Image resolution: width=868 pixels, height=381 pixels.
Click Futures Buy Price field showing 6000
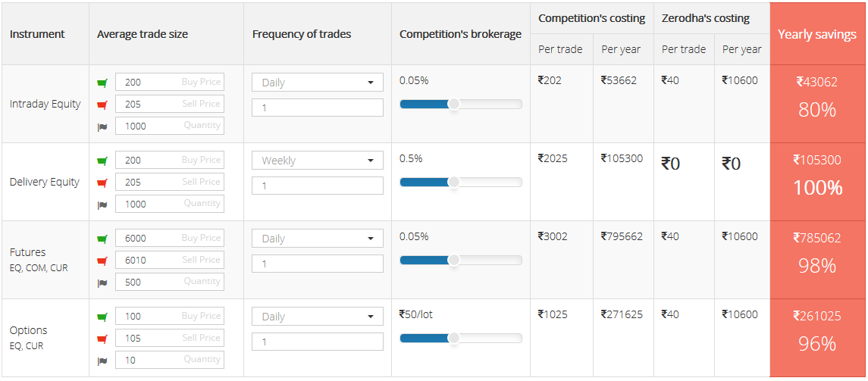170,239
